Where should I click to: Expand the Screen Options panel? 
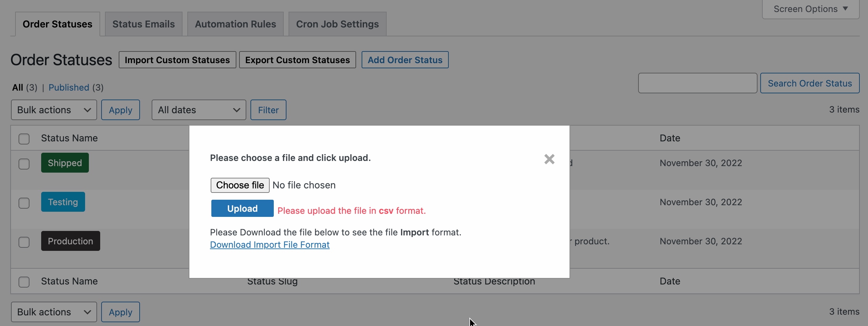(810, 9)
